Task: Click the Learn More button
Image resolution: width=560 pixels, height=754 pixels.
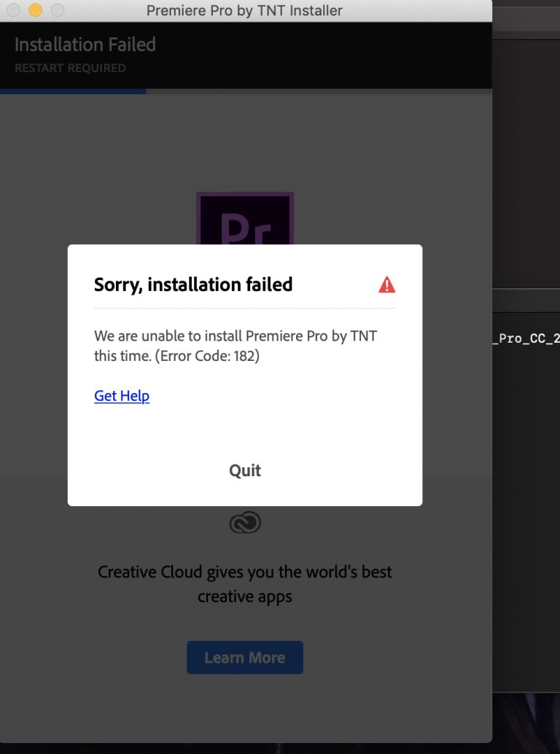Action: 245,657
